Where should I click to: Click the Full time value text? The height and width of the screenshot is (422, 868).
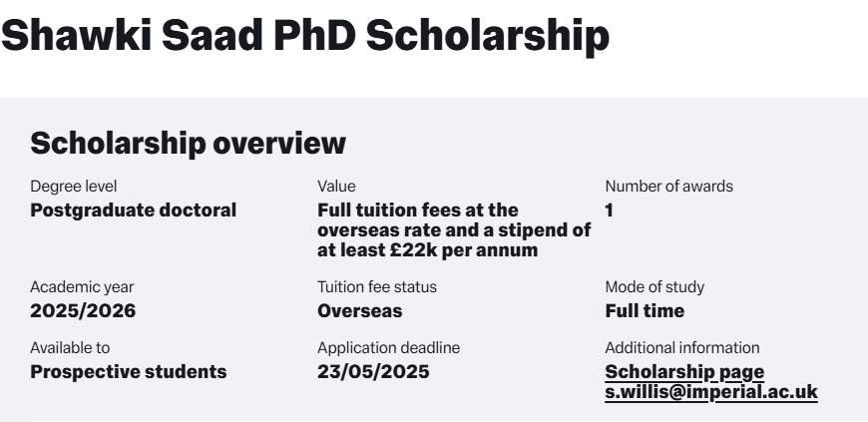645,311
